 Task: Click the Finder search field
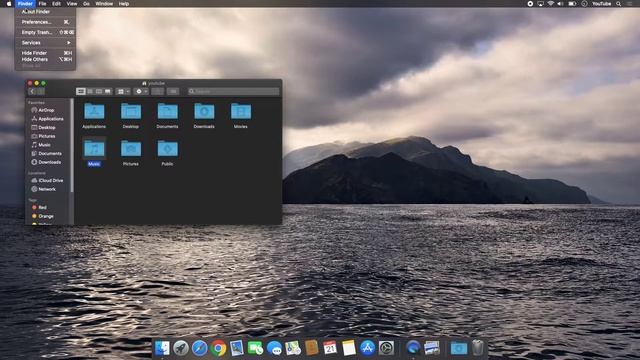click(233, 91)
